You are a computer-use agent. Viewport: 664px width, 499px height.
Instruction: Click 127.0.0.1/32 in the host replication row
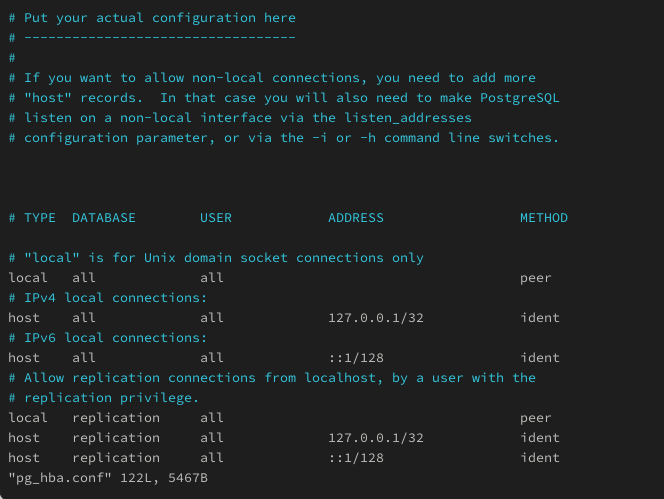pyautogui.click(x=376, y=438)
